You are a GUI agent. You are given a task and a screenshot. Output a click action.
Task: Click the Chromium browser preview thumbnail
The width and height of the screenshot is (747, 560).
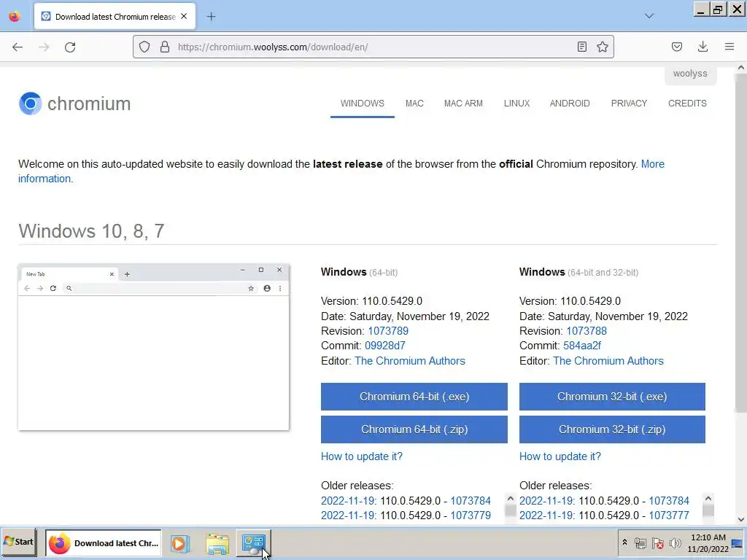(153, 347)
